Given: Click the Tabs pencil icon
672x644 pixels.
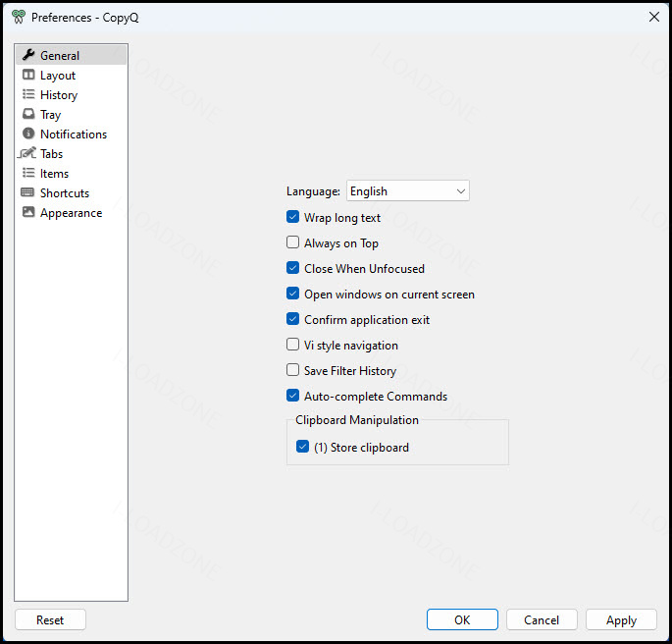Looking at the screenshot, I should [27, 153].
